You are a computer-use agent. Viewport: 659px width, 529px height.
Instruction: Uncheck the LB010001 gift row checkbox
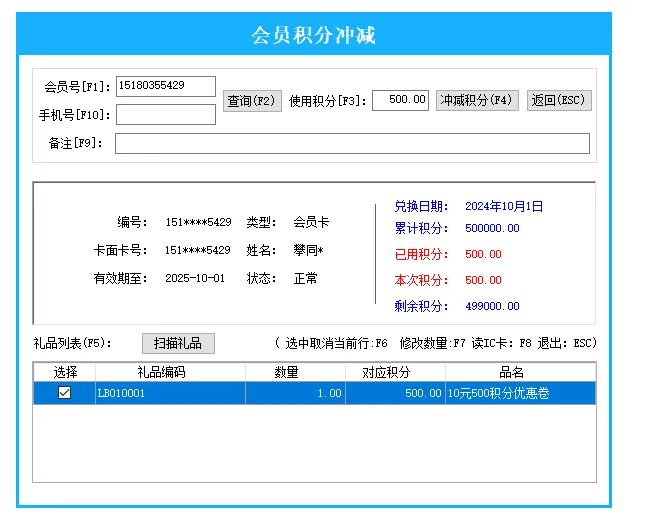click(64, 393)
